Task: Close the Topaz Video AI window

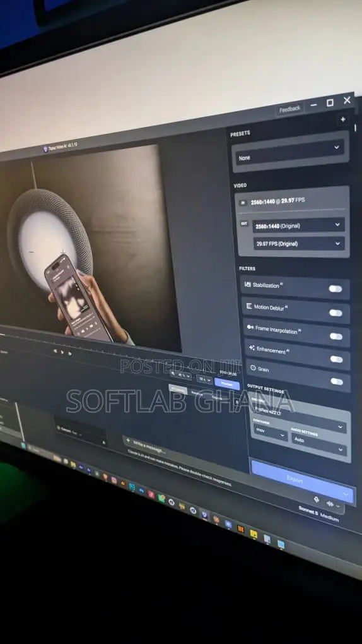Action: click(347, 100)
